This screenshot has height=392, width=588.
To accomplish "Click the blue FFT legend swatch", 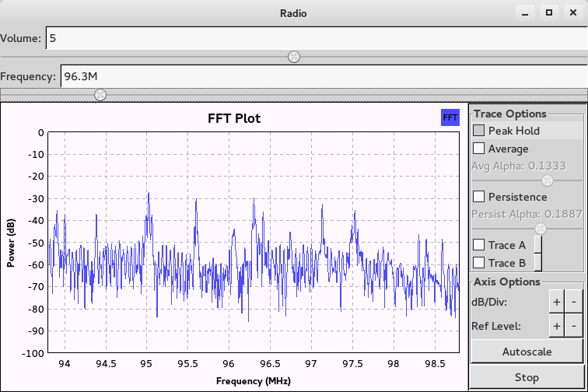I will point(450,117).
